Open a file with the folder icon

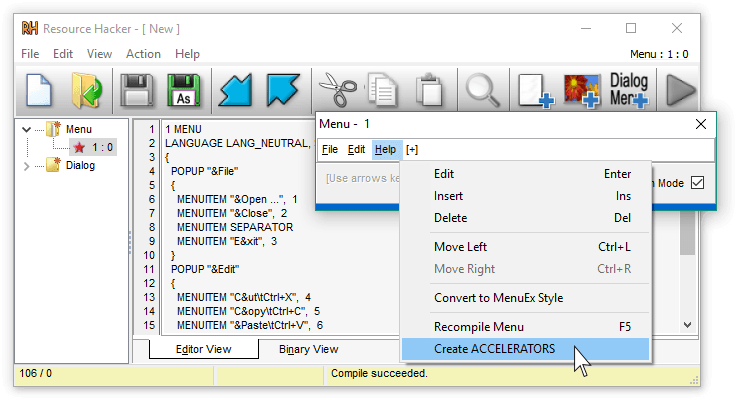(x=87, y=91)
